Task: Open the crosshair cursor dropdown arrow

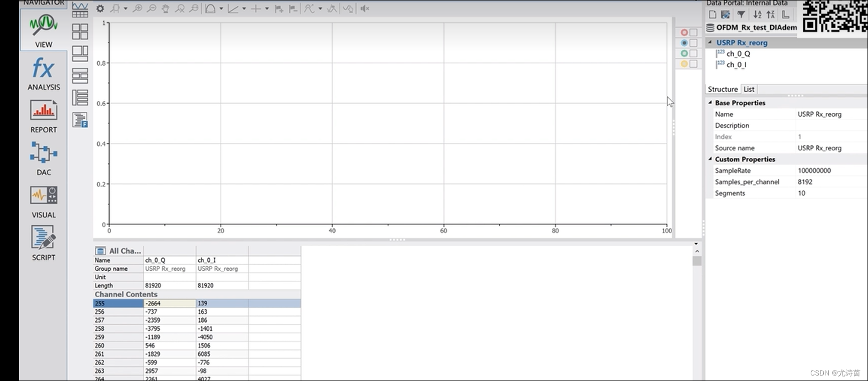Action: point(267,9)
